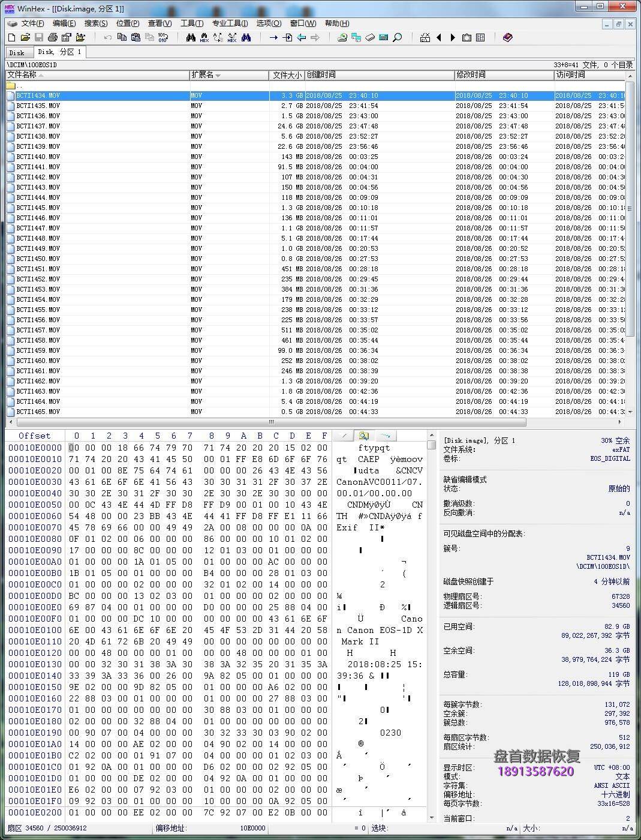Click the wavy-line button above the text column
This screenshot has height=840, width=641.
pos(385,436)
